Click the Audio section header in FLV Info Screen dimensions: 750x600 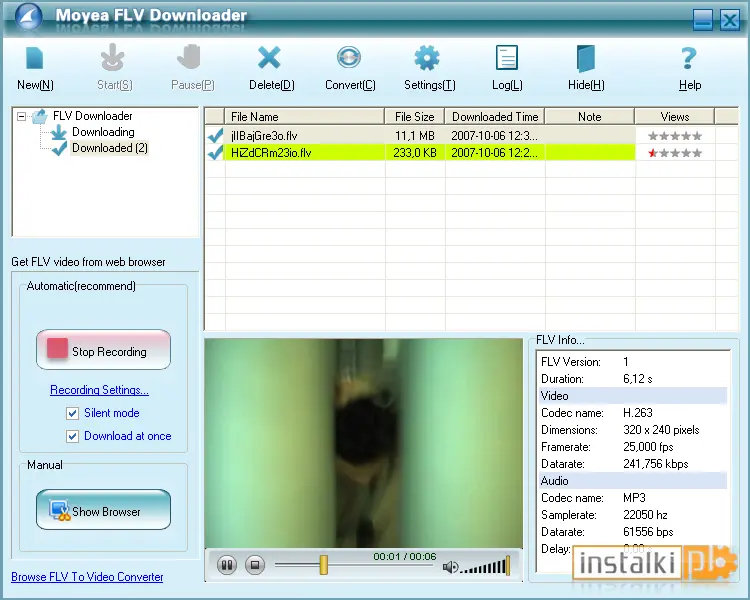633,481
